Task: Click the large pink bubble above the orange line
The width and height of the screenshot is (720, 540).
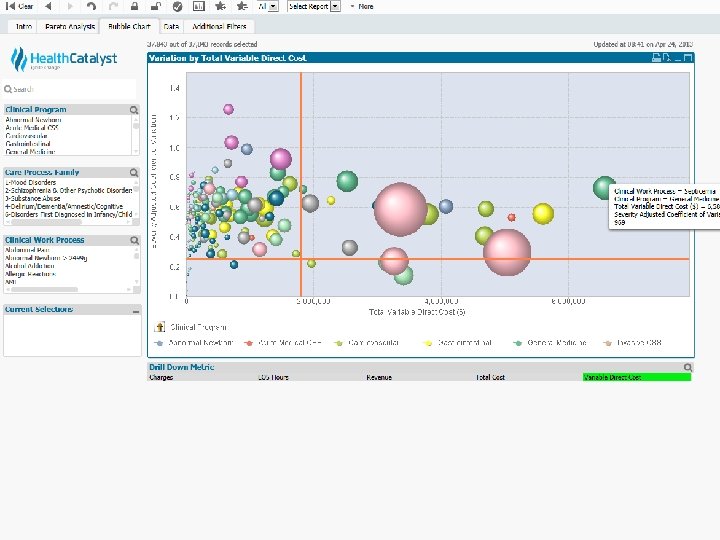Action: pos(400,209)
